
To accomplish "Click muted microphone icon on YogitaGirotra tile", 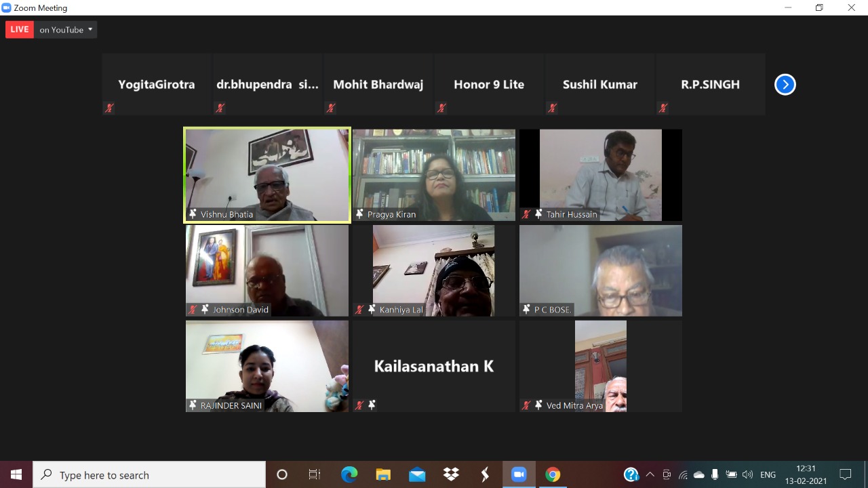I will (x=109, y=108).
